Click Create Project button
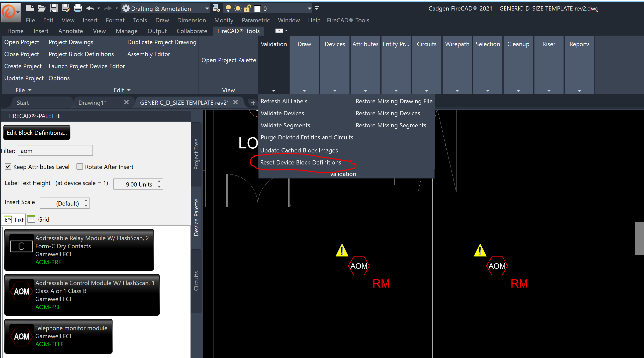 [23, 66]
